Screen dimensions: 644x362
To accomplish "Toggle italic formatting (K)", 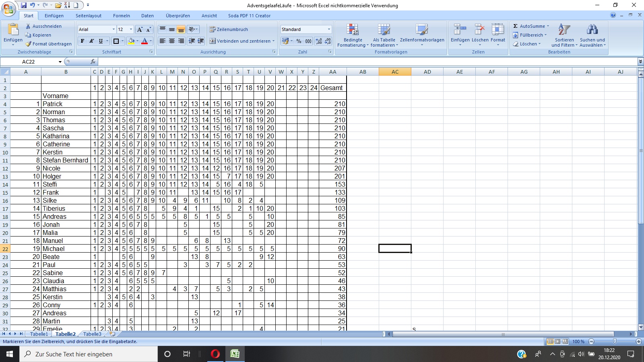I will point(91,41).
